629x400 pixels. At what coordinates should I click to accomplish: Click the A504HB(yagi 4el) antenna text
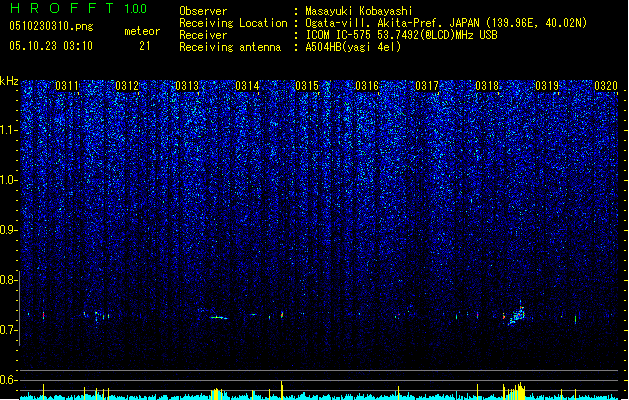pos(353,47)
